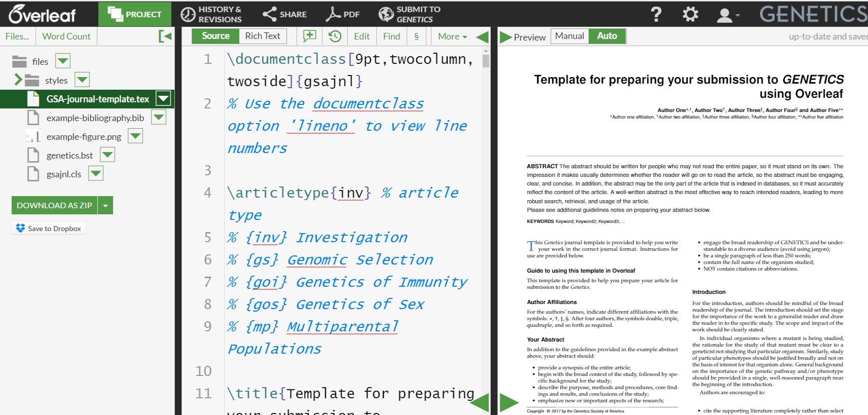Open the history clock icon in editor toolbar

(x=335, y=36)
